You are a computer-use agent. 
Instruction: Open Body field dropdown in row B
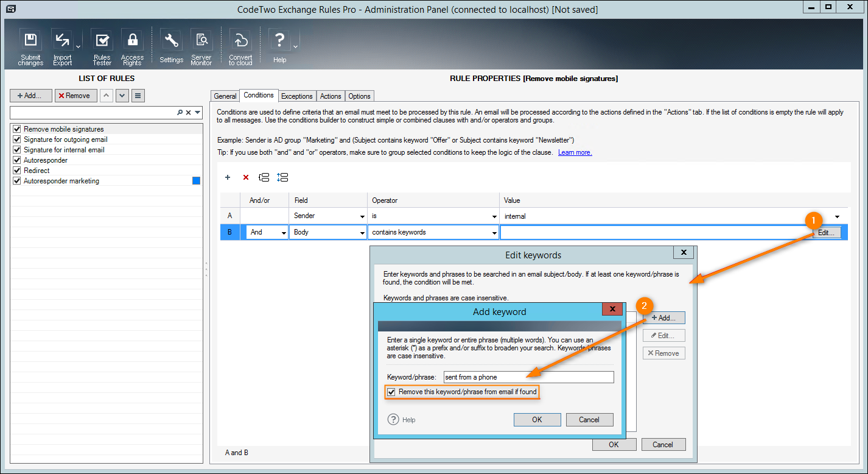[363, 233]
